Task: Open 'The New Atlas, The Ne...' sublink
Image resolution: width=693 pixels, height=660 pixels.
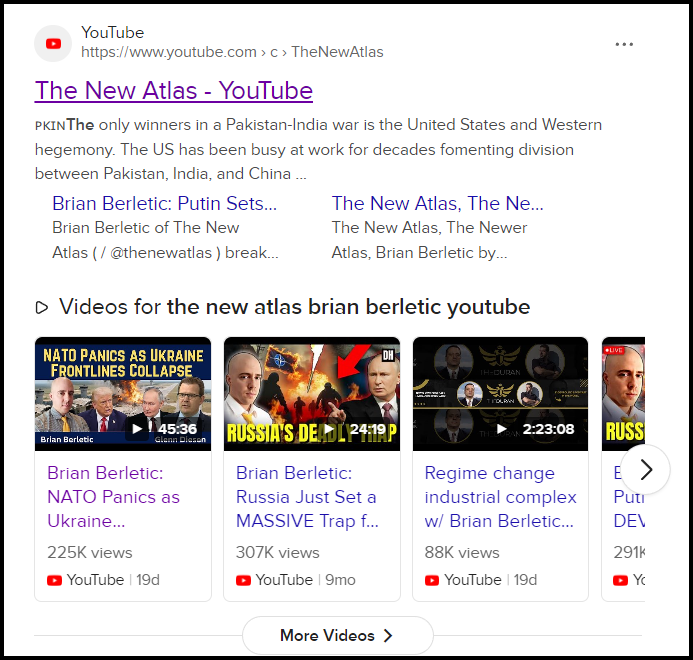Action: (x=438, y=203)
